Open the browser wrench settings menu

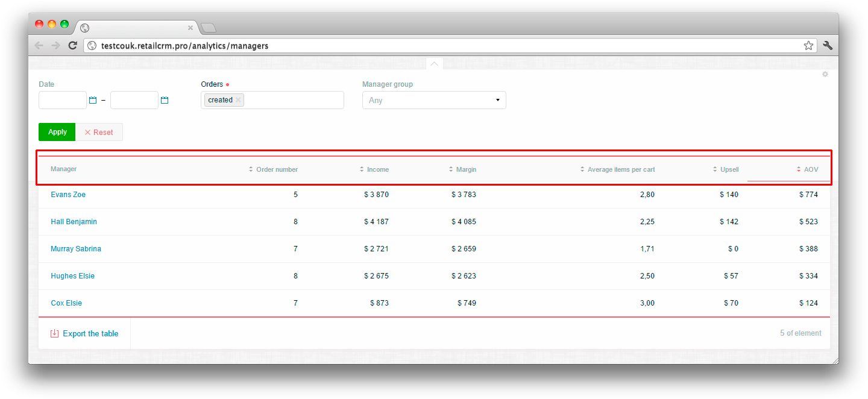(x=828, y=45)
